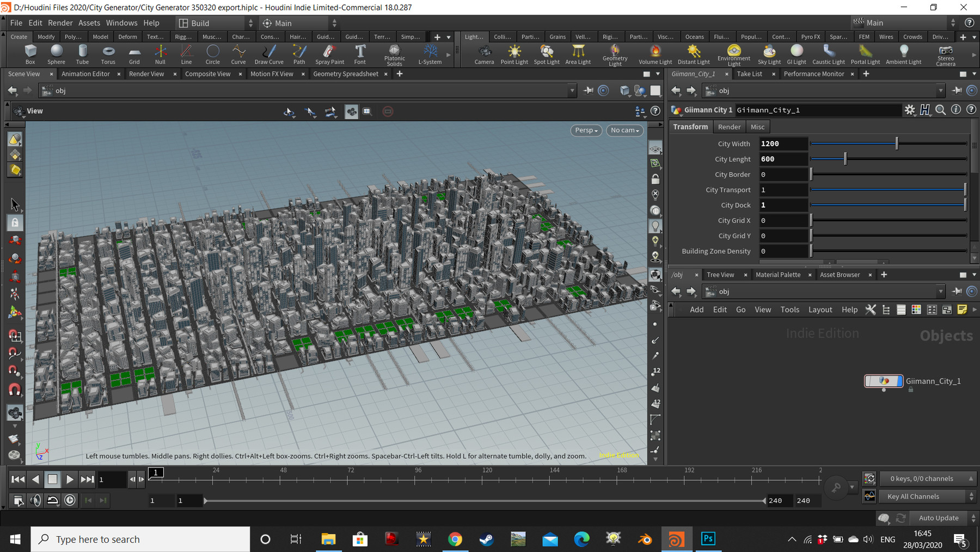Viewport: 980px width, 552px height.
Task: Click the magnifying glass search icon in parameter pane
Action: coord(941,110)
